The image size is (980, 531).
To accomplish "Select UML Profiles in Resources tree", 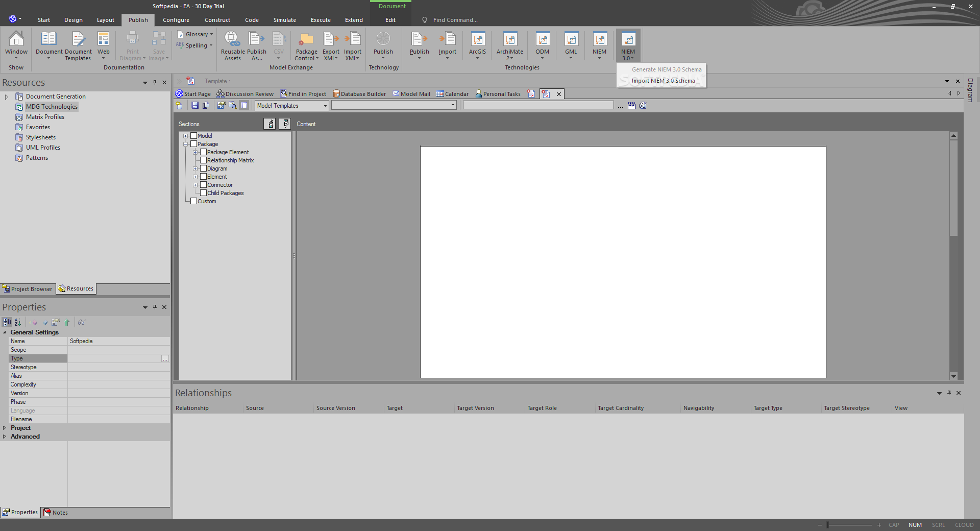I will pos(43,148).
